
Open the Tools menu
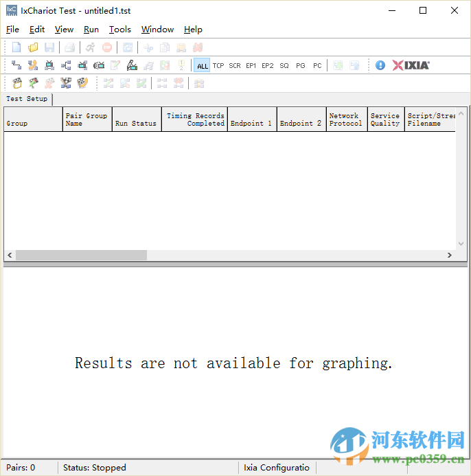tap(120, 30)
